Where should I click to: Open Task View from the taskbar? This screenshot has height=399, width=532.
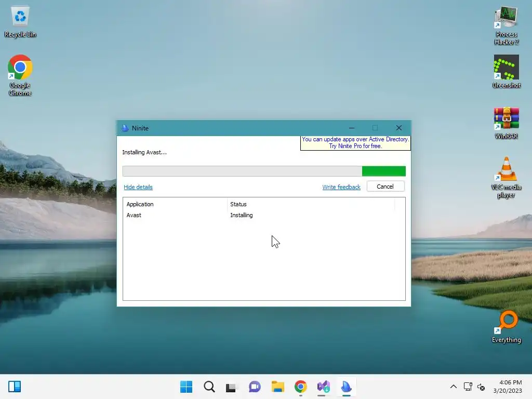pyautogui.click(x=231, y=387)
